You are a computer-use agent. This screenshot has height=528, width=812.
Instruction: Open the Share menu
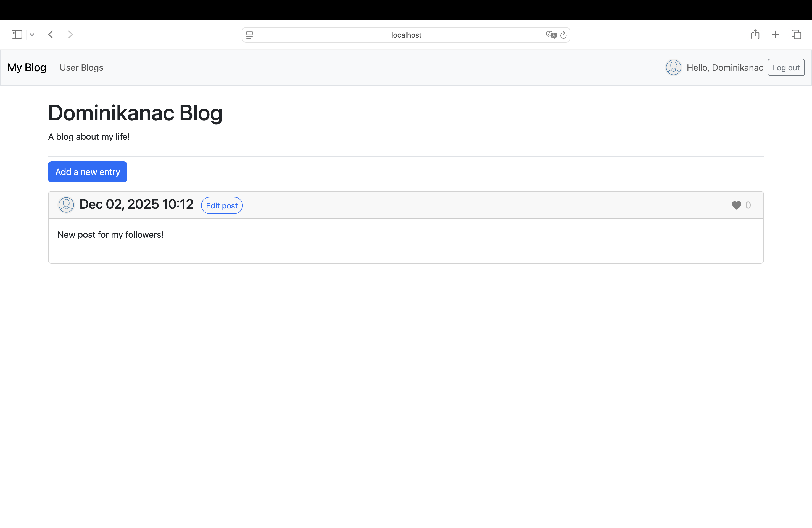click(x=755, y=35)
